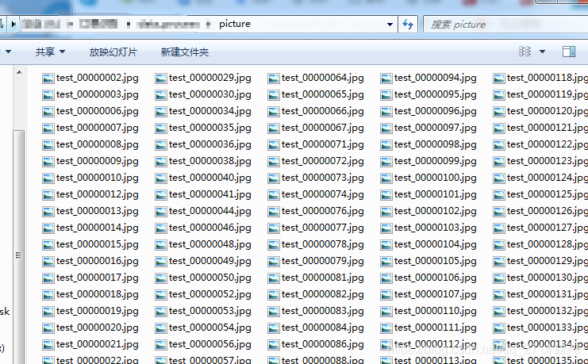
Task: Select file test_00000065.jpg
Action: [316, 94]
